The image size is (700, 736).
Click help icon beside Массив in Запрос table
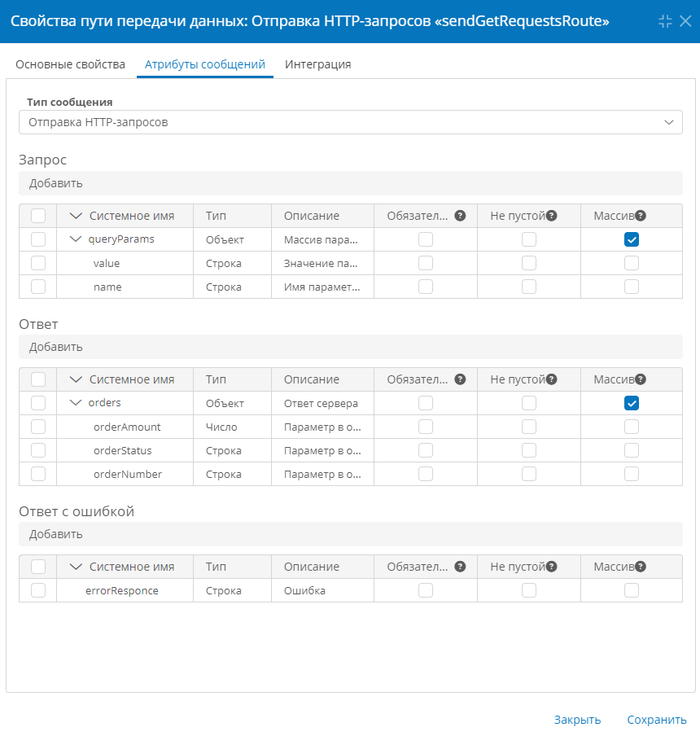641,216
